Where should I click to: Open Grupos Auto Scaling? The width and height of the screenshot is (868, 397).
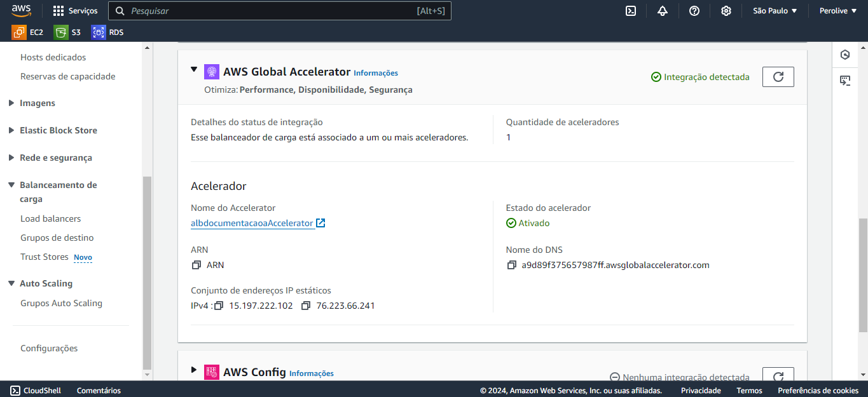[x=61, y=303]
